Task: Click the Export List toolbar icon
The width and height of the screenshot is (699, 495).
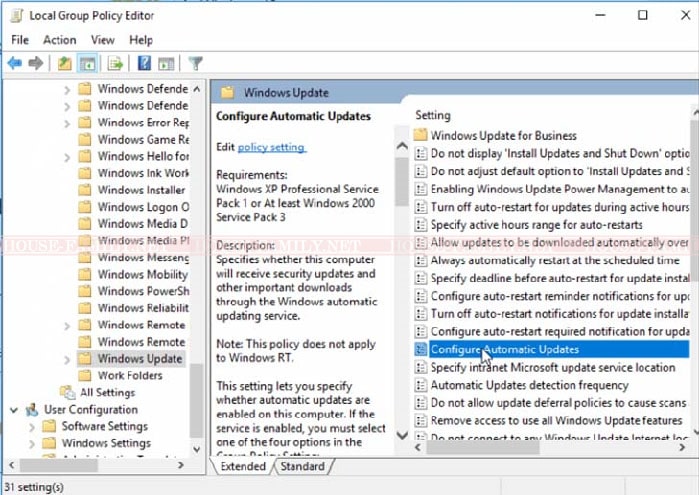Action: 115,64
